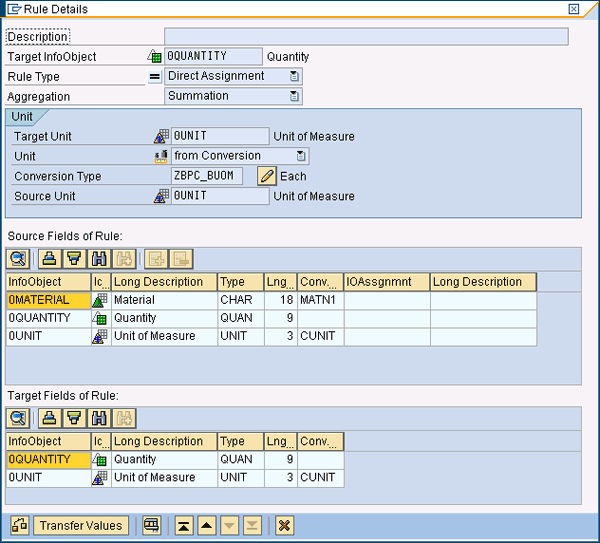Click move-up arrow icon in bottom toolbar
The width and height of the screenshot is (600, 543).
click(x=206, y=525)
